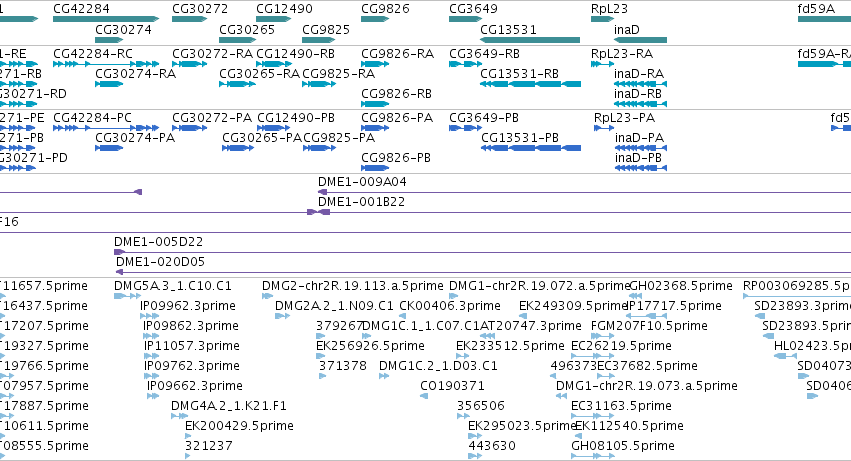This screenshot has height=461, width=851.
Task: Select protein CG9826-PA label
Action: (x=397, y=118)
